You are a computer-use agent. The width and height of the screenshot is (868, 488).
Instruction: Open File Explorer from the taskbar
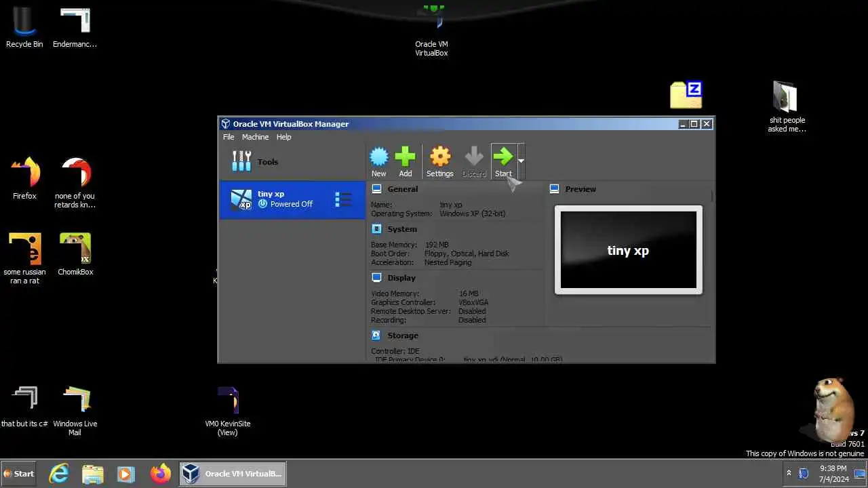93,474
